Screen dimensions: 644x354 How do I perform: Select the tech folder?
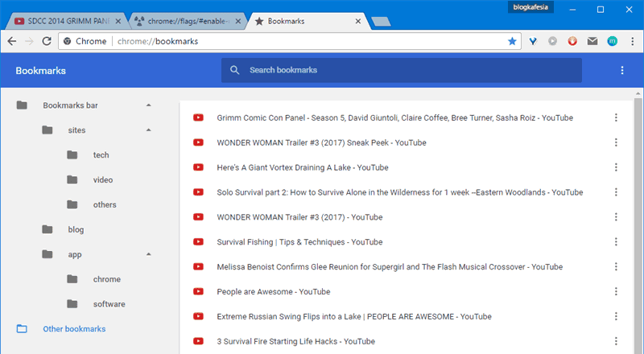(101, 155)
